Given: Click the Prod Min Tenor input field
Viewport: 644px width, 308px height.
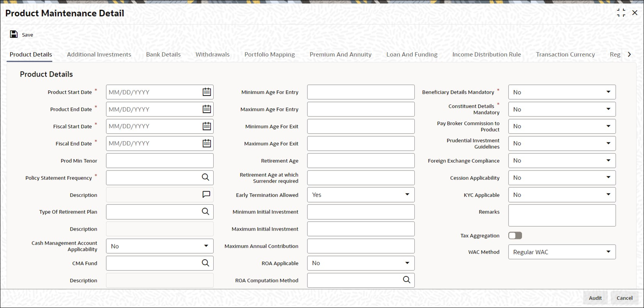Looking at the screenshot, I should point(160,160).
